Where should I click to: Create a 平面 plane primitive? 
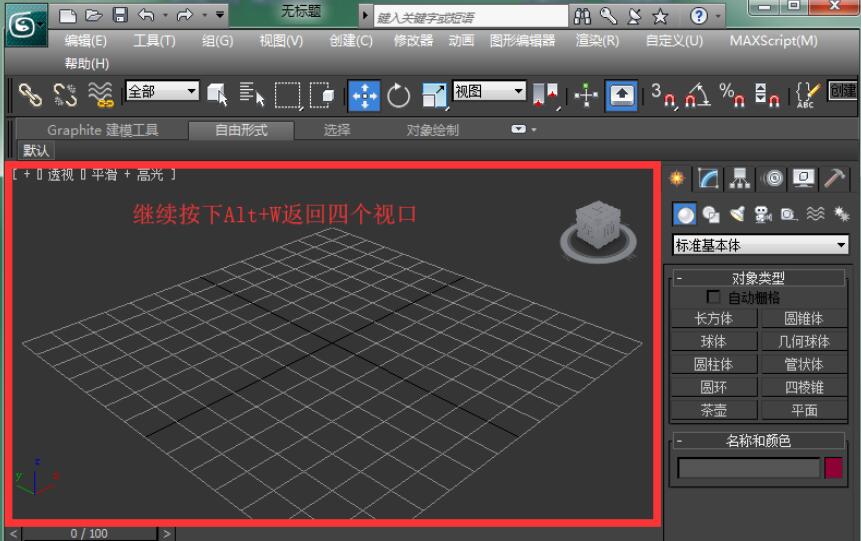click(804, 410)
